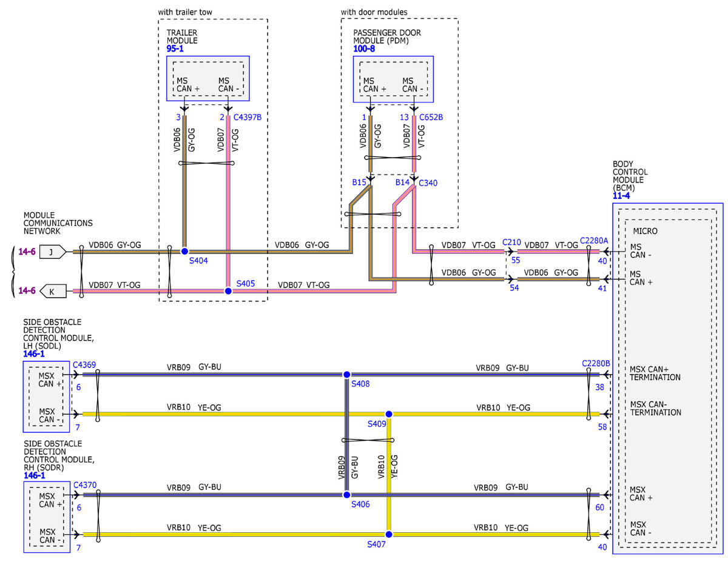Click the K off-page connector symbol

tap(52, 292)
